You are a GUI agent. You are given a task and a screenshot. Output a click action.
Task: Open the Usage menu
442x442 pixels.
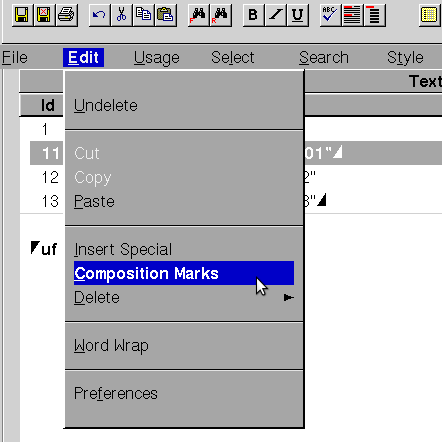click(x=157, y=58)
